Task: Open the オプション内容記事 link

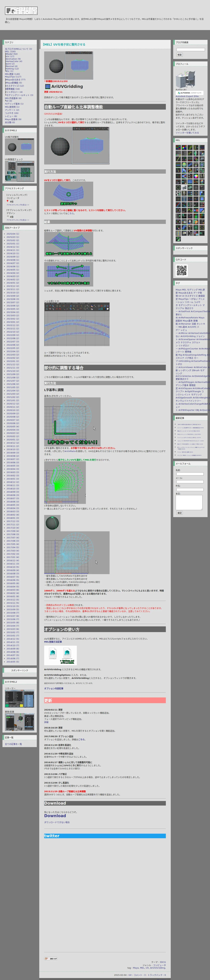Action: [x=54, y=688]
